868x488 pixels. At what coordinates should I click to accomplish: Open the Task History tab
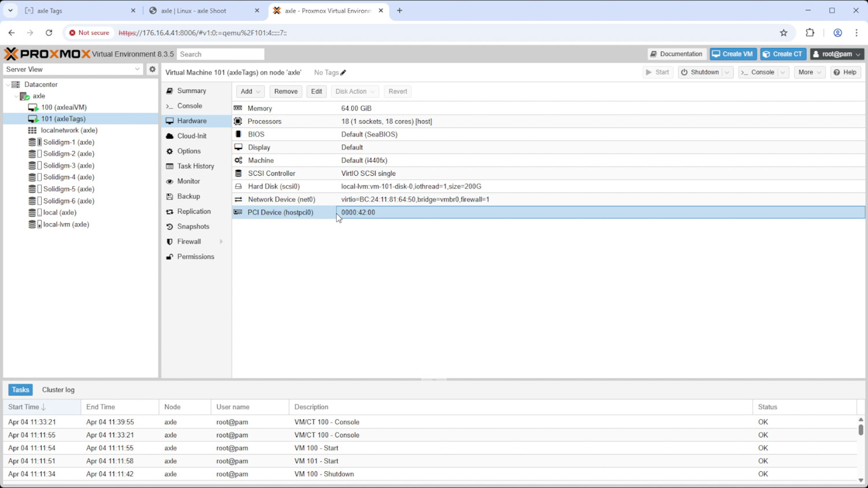(x=196, y=166)
